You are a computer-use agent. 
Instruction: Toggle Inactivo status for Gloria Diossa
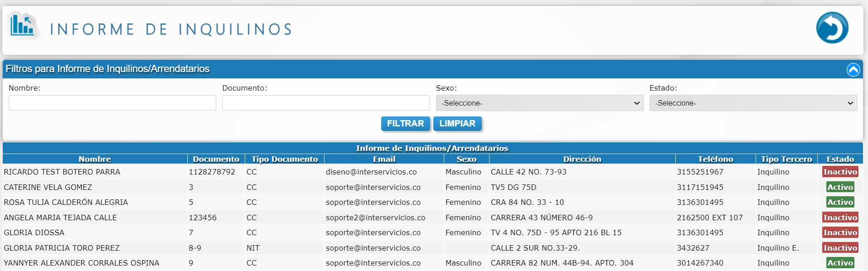pyautogui.click(x=840, y=232)
